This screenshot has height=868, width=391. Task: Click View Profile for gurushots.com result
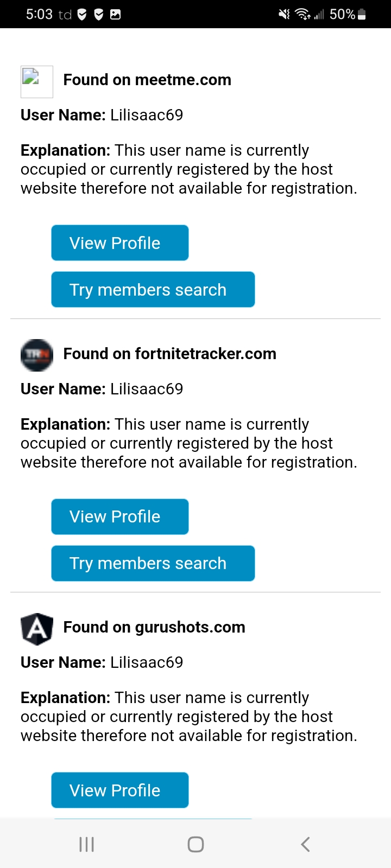tap(119, 790)
